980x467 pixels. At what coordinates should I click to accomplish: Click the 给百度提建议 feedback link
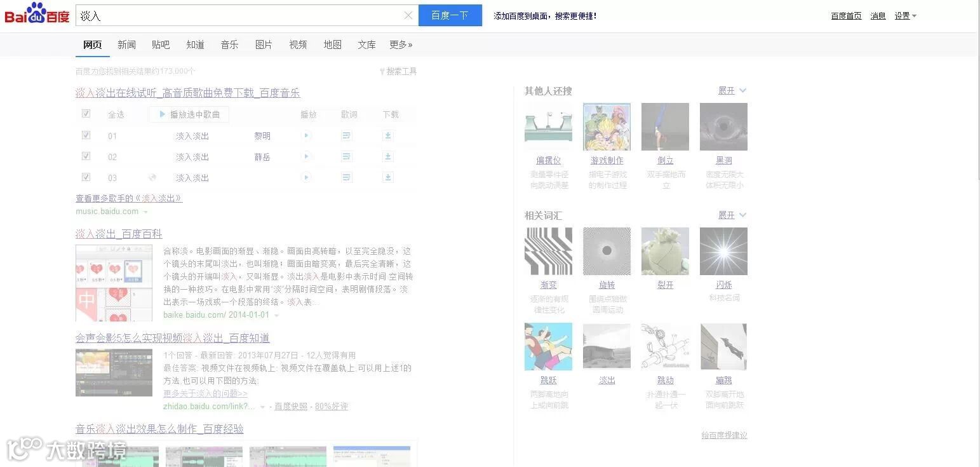724,435
